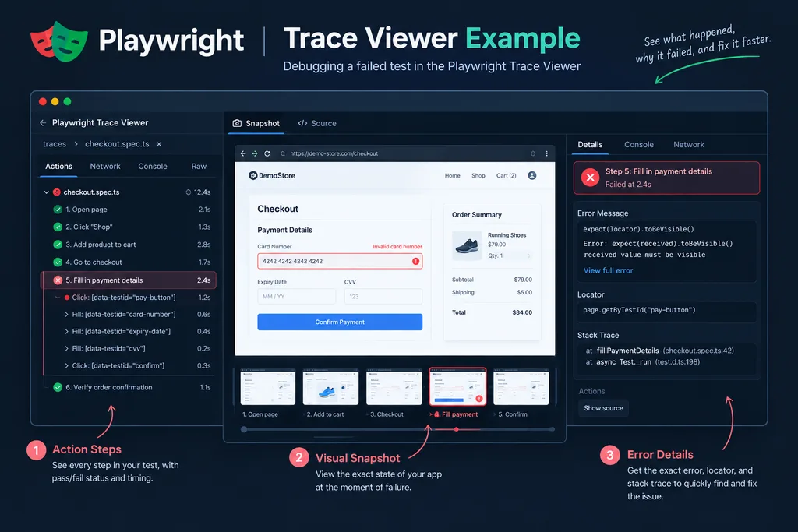Click browser back arrow in snapshot

point(243,153)
